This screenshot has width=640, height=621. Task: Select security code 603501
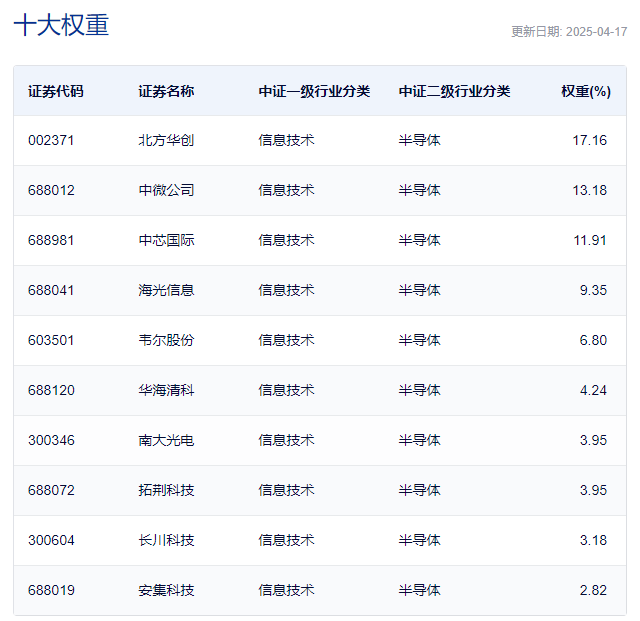pos(51,341)
